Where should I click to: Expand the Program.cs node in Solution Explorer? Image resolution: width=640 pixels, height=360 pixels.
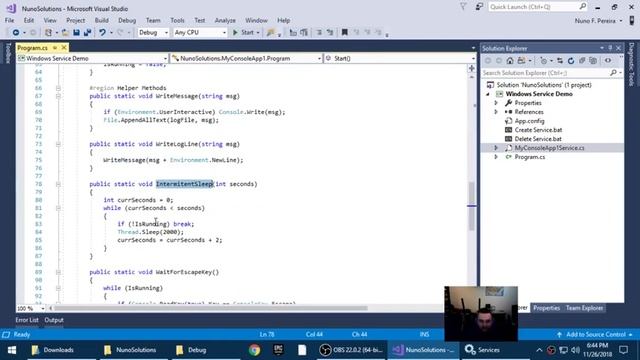(x=496, y=157)
